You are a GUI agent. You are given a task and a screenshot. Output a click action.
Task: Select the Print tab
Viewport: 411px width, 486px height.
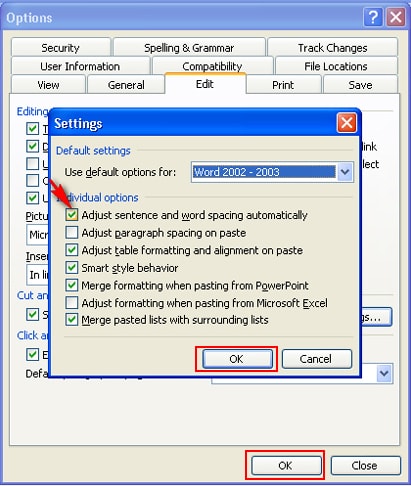point(283,85)
